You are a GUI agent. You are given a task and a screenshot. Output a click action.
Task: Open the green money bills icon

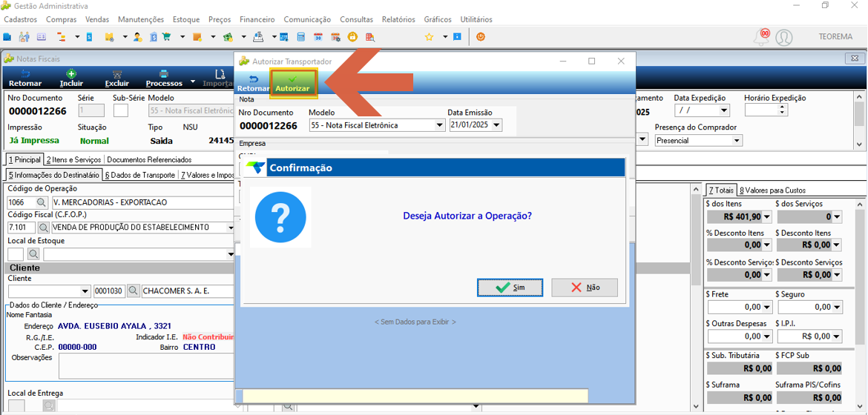(228, 37)
